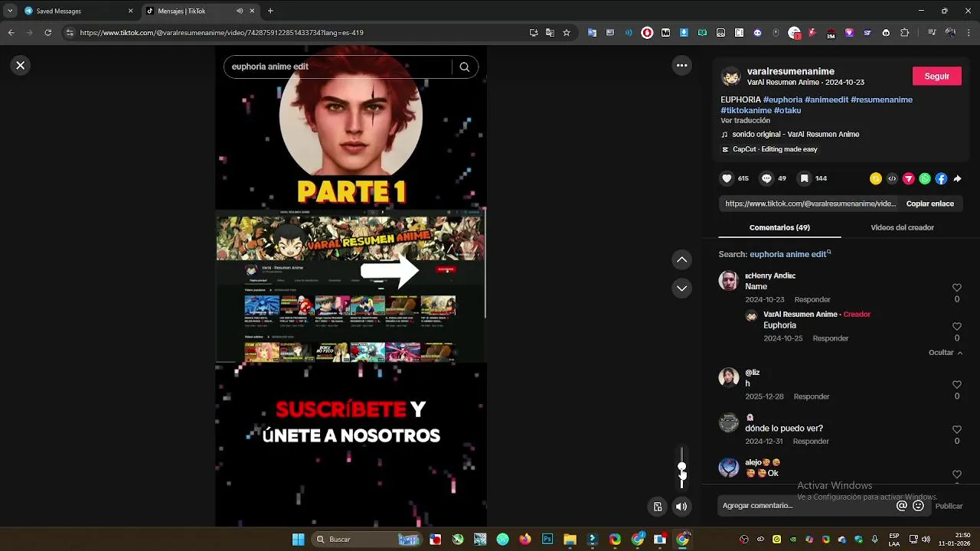980x551 pixels.
Task: Open Firefox from the taskbar
Action: click(x=524, y=540)
